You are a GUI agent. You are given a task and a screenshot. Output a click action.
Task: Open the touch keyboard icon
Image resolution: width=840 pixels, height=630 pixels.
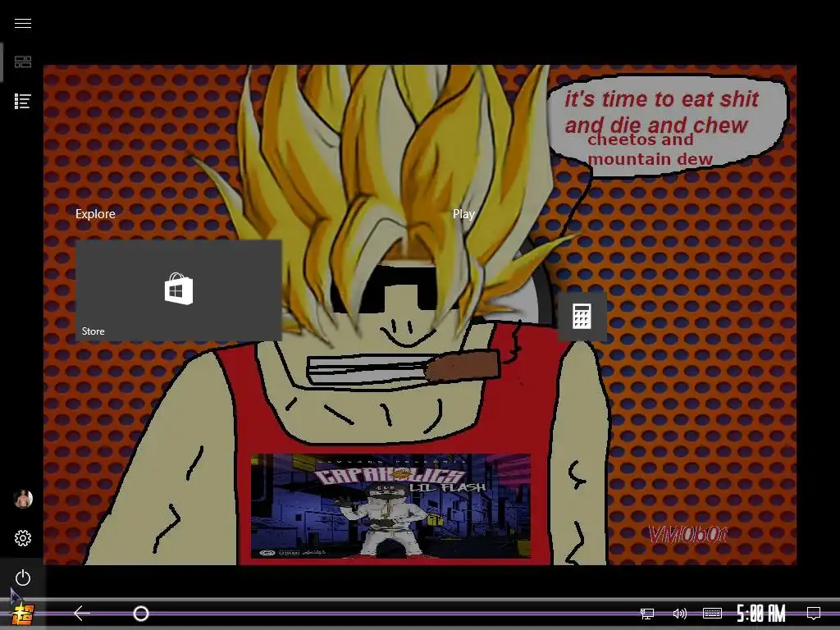[x=712, y=614]
